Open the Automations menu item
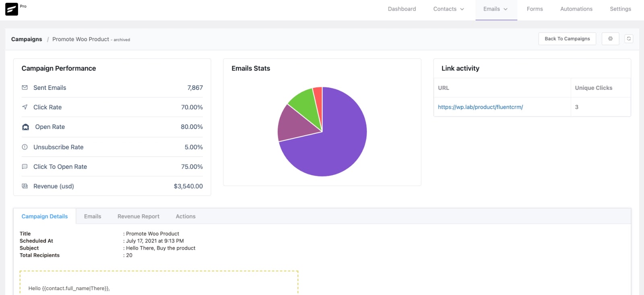 pyautogui.click(x=576, y=9)
